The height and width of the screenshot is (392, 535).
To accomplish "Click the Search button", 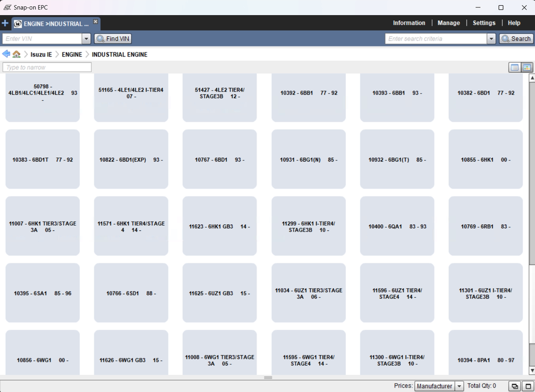I will click(516, 39).
